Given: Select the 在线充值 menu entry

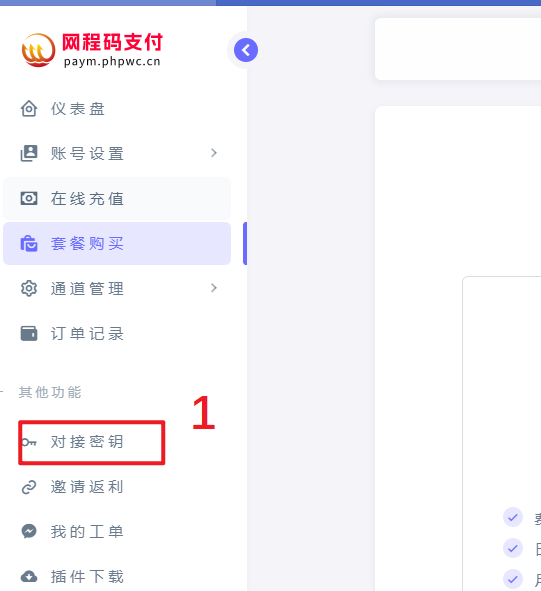Looking at the screenshot, I should pos(117,199).
